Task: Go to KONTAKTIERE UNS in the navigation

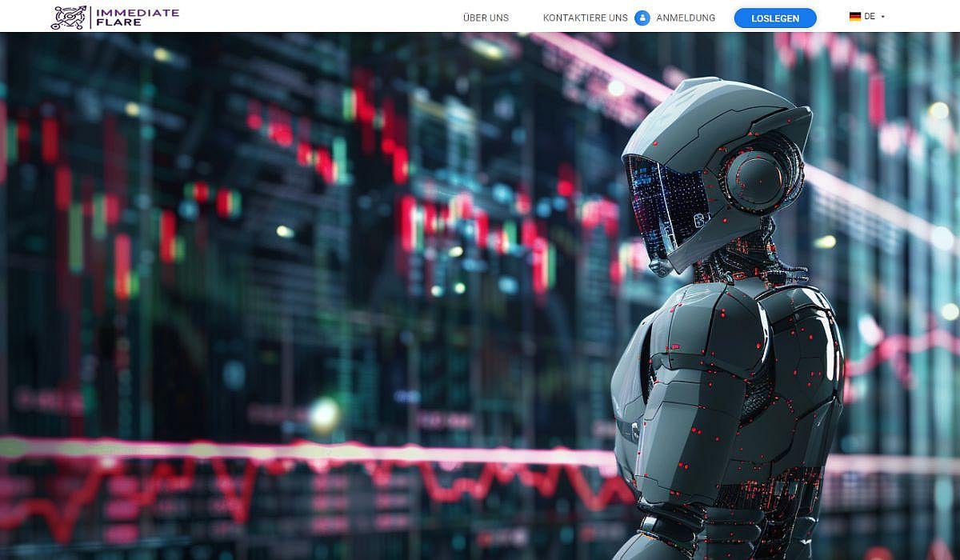Action: point(585,18)
